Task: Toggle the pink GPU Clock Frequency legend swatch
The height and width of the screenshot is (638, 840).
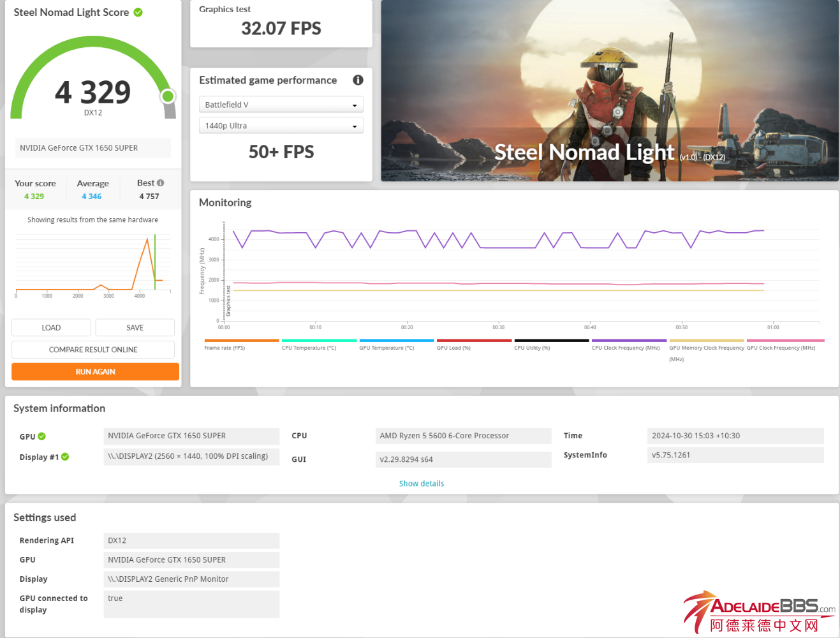Action: [x=786, y=341]
